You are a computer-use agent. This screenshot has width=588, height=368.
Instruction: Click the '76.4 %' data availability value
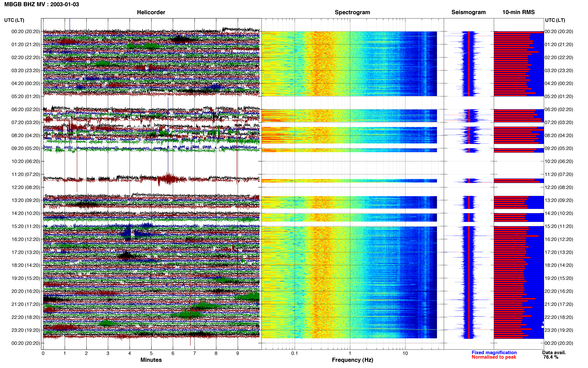pyautogui.click(x=551, y=357)
